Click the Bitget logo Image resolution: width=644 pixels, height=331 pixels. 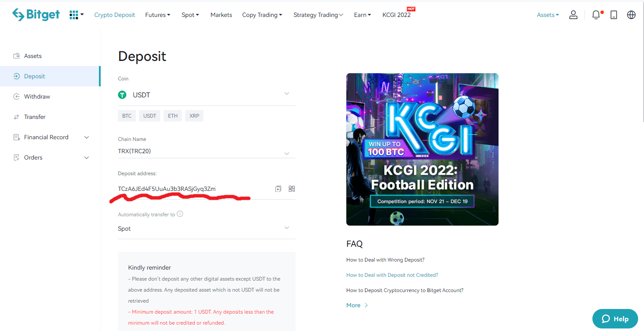(36, 14)
